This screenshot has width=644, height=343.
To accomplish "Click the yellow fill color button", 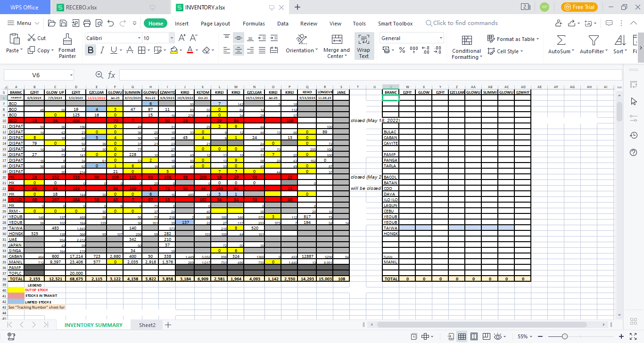I will (x=173, y=50).
